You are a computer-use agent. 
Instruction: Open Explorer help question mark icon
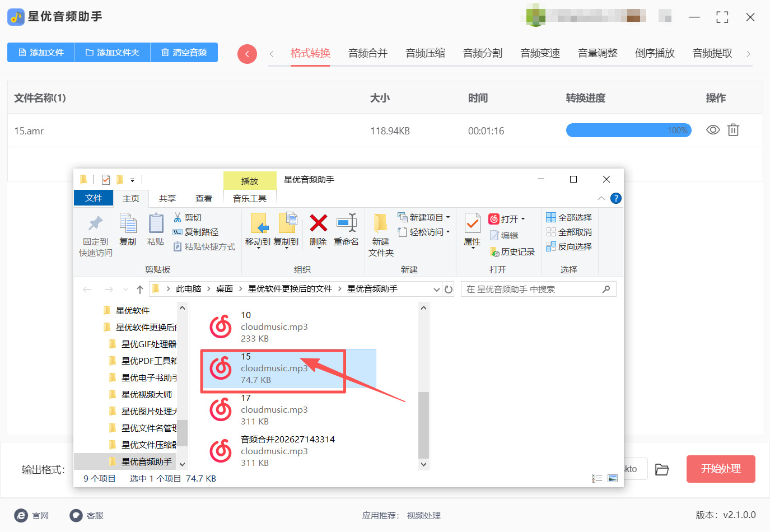click(616, 198)
